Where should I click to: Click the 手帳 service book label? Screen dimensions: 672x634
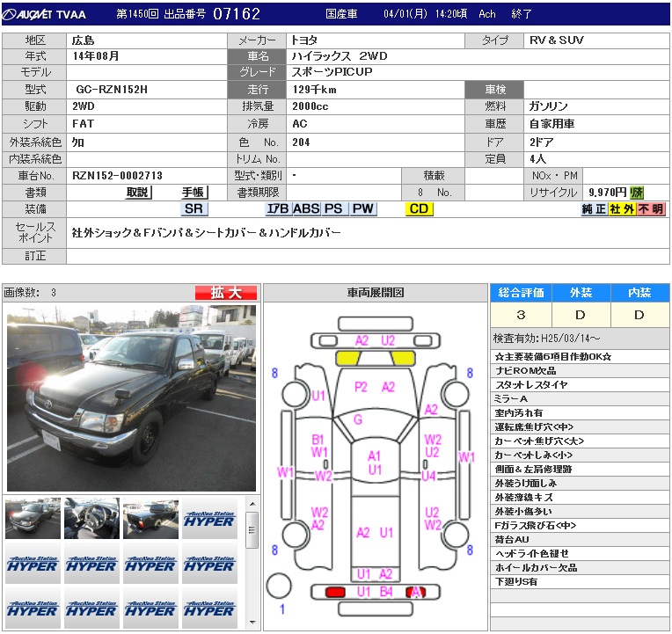pyautogui.click(x=194, y=193)
